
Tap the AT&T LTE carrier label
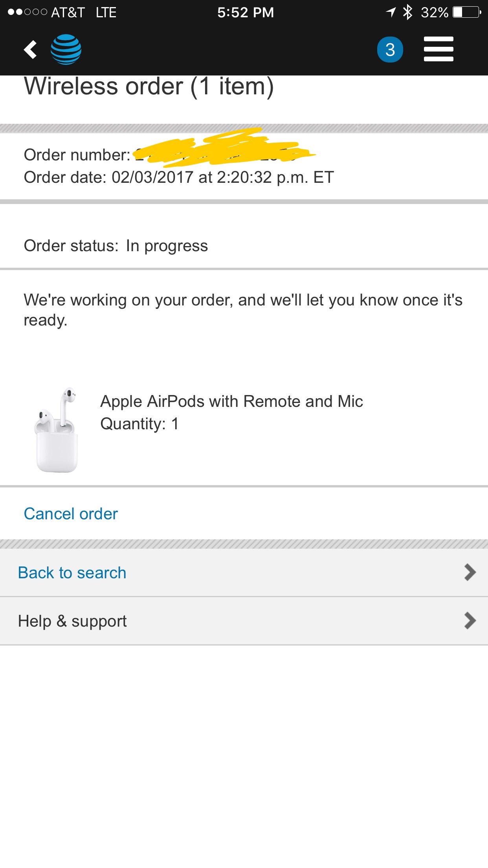(x=84, y=12)
